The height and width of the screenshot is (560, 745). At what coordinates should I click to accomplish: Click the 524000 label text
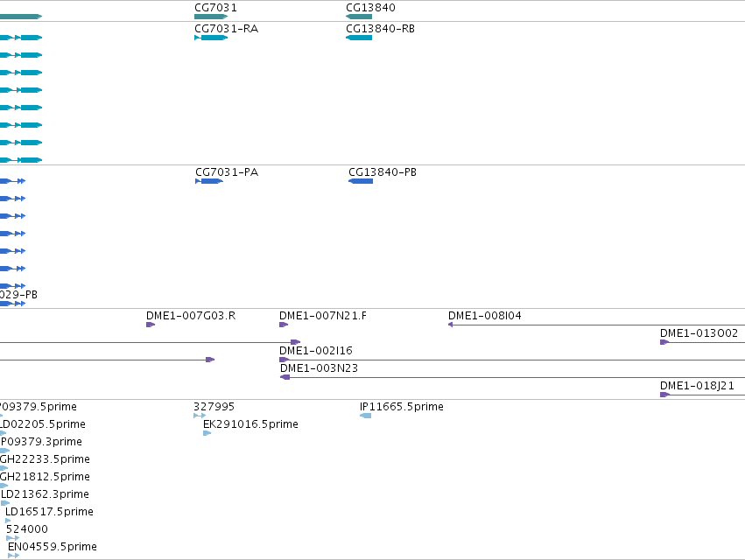(x=27, y=529)
